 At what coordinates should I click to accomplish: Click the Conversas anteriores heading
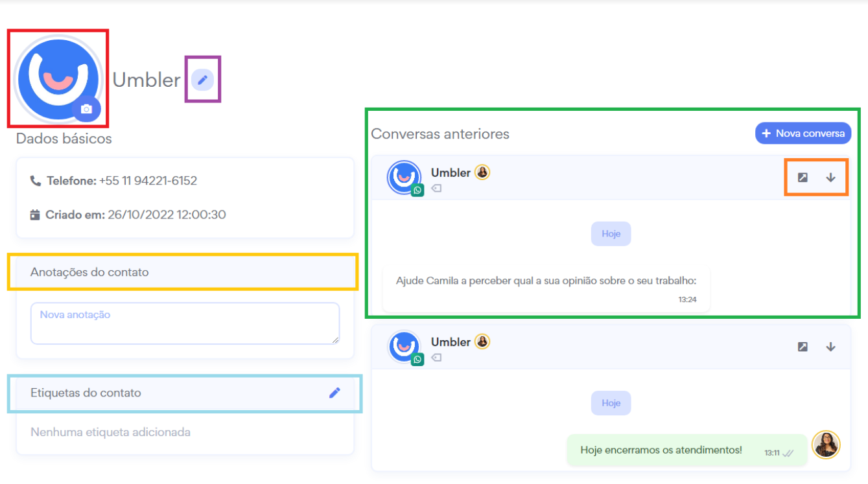click(440, 134)
